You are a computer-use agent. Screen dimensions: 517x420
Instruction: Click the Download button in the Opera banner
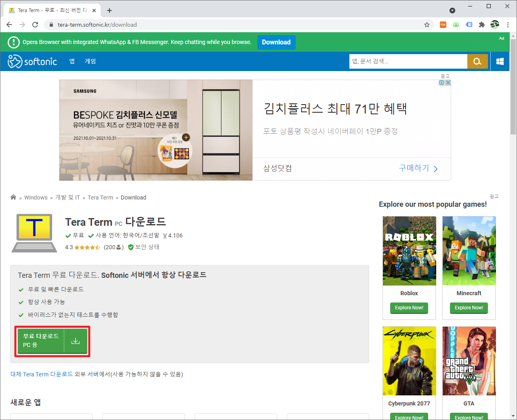point(276,42)
